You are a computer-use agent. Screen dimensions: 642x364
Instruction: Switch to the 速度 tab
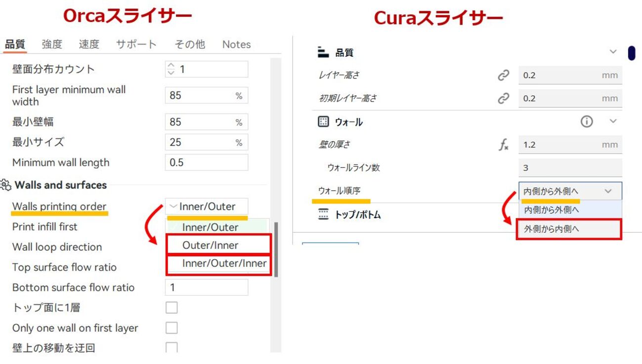click(89, 44)
